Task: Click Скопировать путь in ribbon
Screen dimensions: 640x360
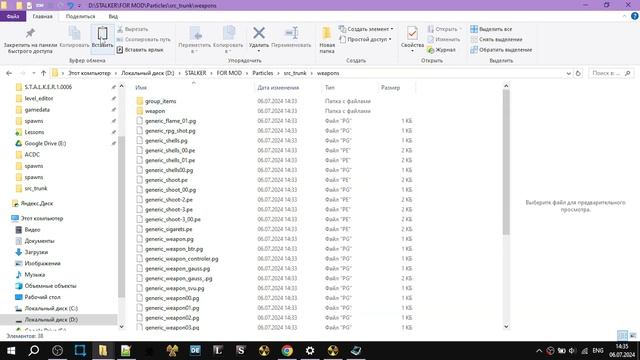Action: (x=143, y=40)
